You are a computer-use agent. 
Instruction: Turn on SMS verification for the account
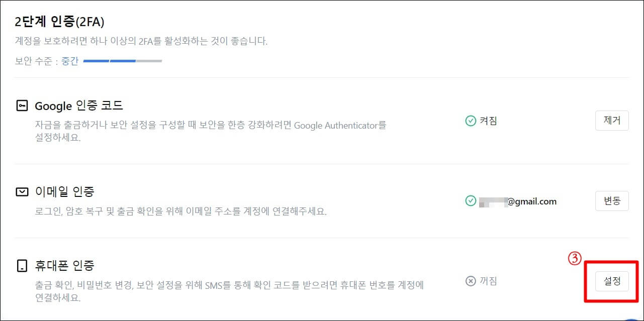(x=612, y=281)
